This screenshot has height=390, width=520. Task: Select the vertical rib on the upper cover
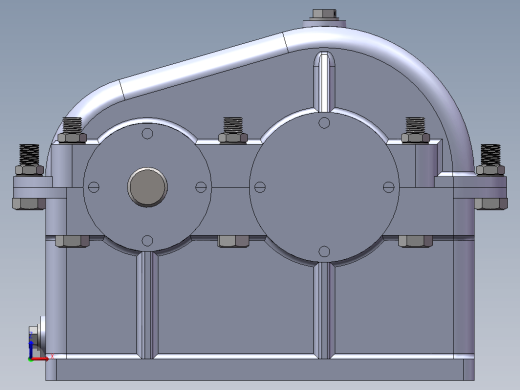(x=324, y=82)
